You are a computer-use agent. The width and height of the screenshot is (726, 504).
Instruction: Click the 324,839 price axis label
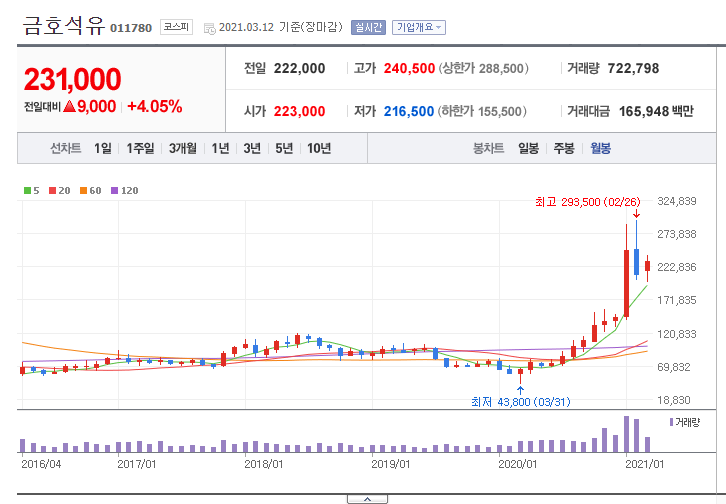point(677,201)
